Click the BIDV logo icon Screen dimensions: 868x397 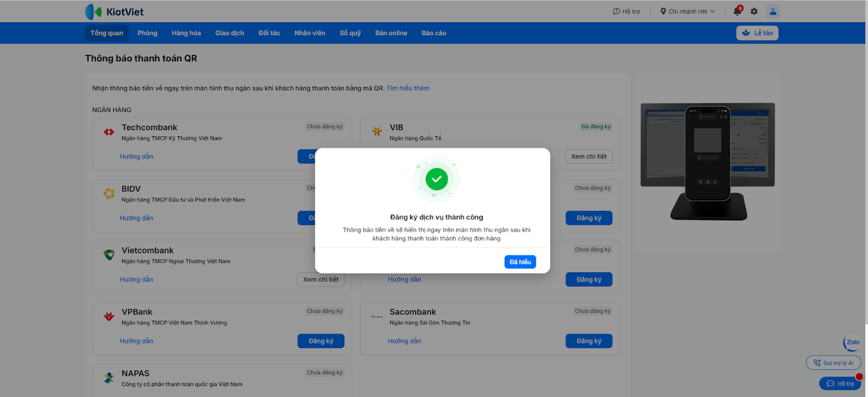[109, 193]
